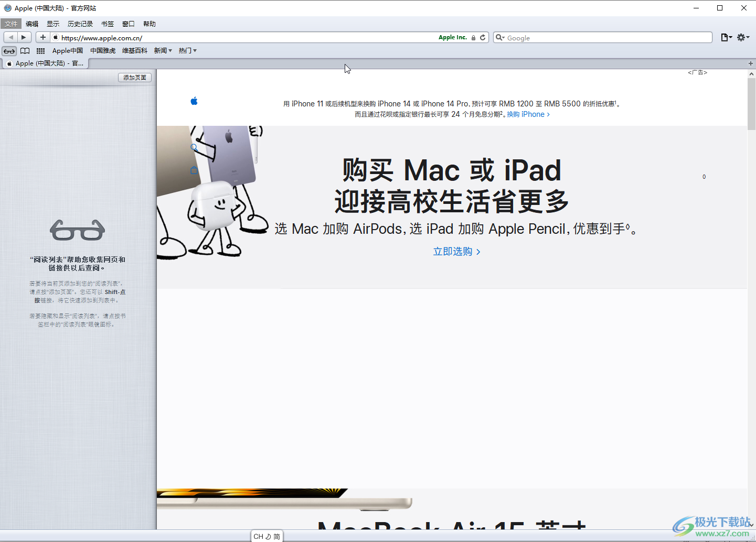The width and height of the screenshot is (756, 542).
Task: Click the globe icon in title bar
Action: click(x=7, y=8)
